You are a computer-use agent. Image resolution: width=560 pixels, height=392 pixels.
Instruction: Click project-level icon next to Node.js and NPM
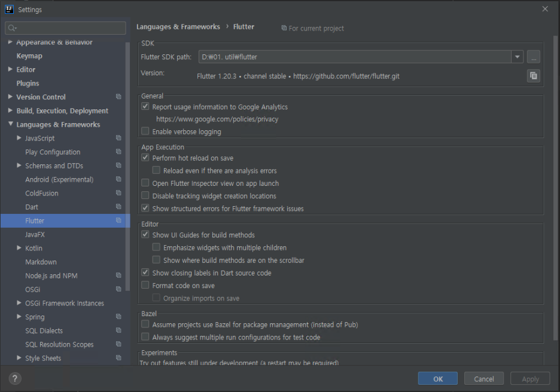tap(118, 275)
